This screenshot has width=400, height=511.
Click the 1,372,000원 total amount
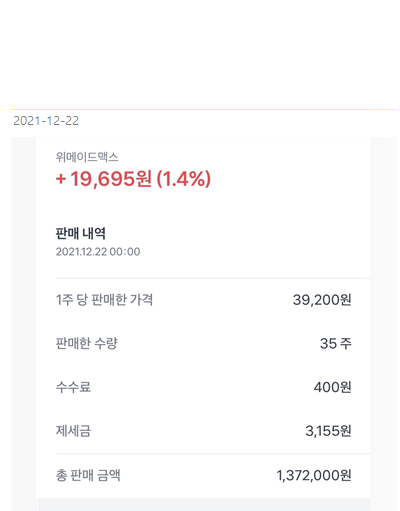coord(314,475)
